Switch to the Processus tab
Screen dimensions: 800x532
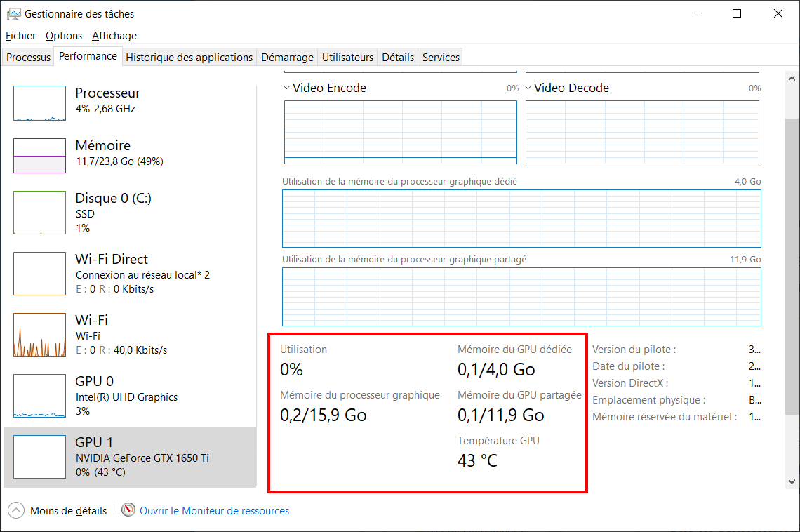tap(29, 57)
